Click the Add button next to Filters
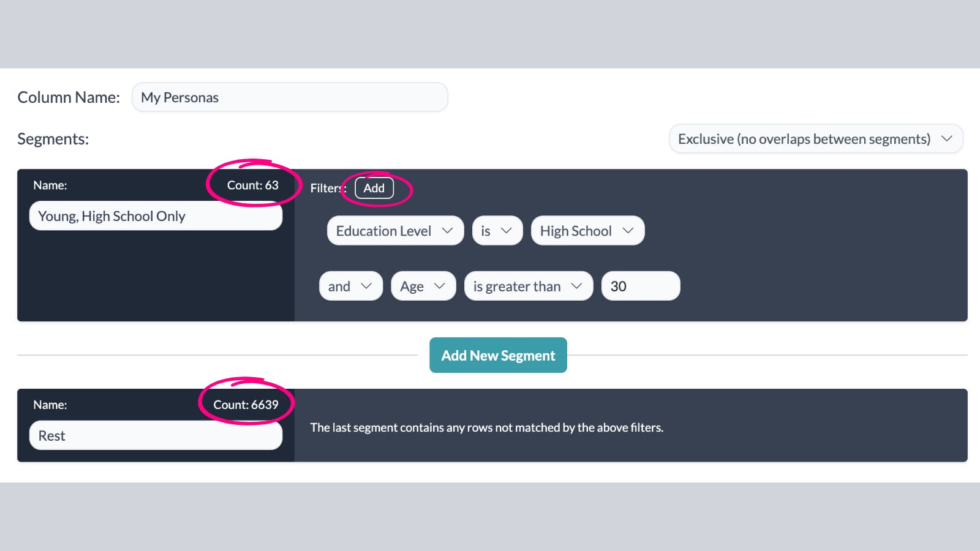This screenshot has width=980, height=551. [x=374, y=188]
